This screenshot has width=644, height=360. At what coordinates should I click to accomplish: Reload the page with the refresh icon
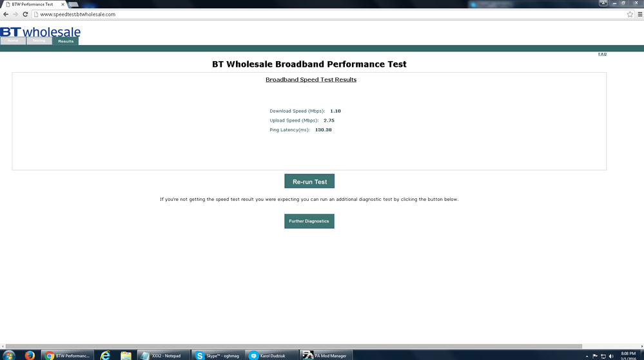[x=26, y=14]
